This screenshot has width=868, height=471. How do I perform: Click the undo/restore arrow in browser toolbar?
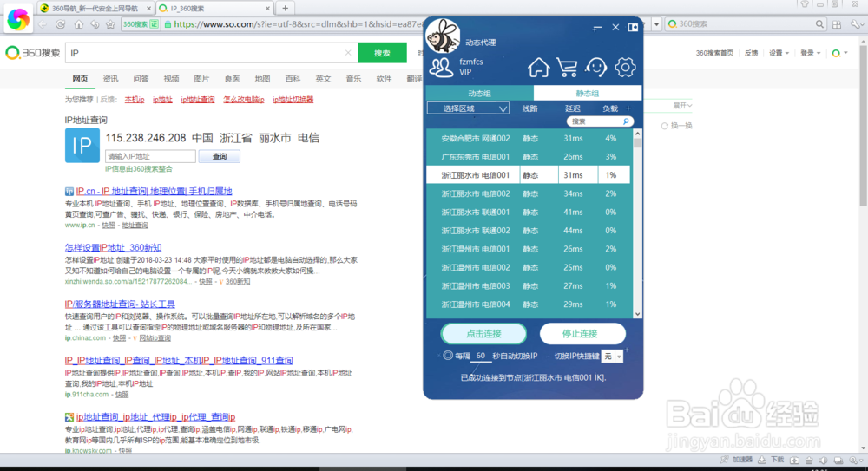[95, 24]
